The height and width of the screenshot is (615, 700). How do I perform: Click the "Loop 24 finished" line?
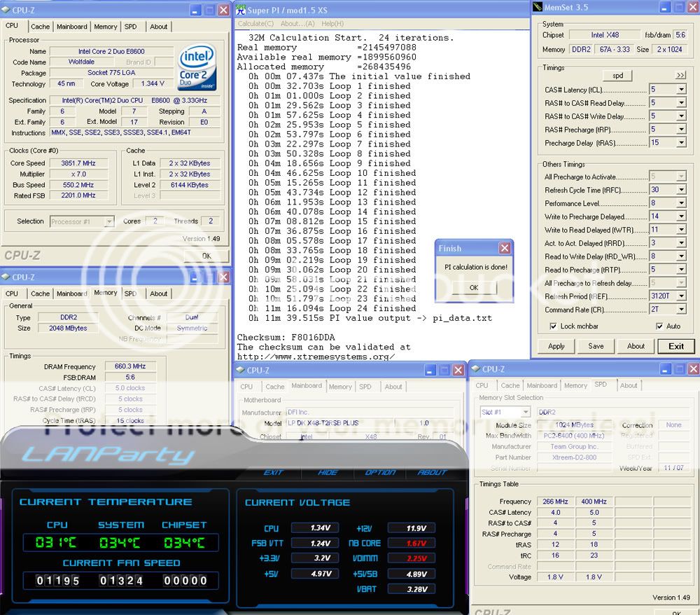tap(332, 308)
